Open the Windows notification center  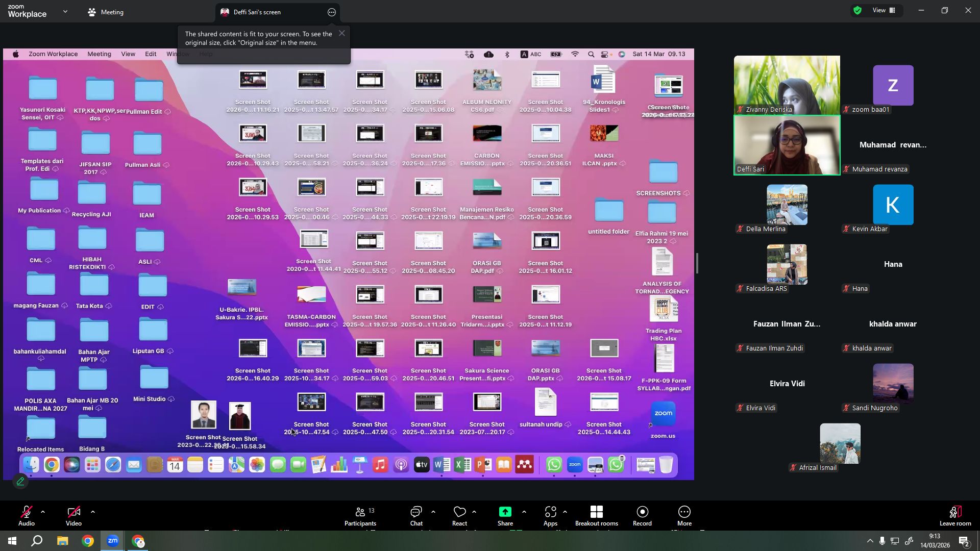pyautogui.click(x=964, y=541)
